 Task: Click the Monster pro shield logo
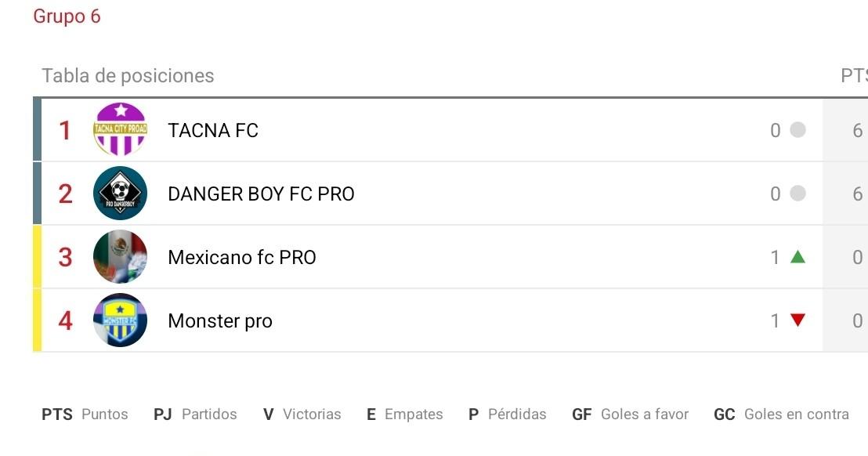pyautogui.click(x=120, y=320)
